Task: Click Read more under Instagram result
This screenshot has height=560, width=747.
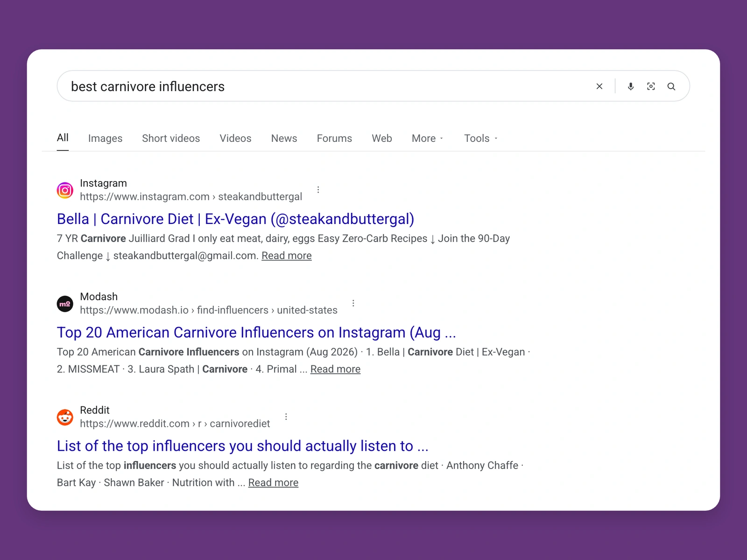Action: pos(287,256)
